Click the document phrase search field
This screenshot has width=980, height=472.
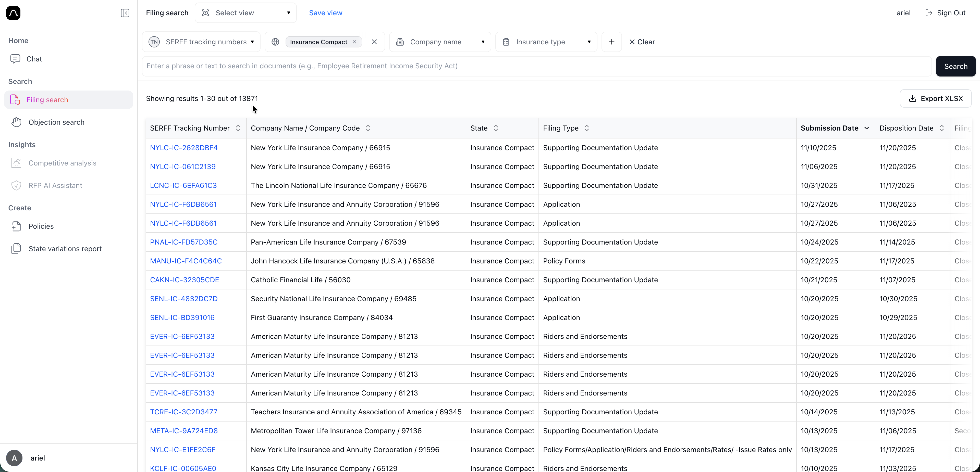pos(536,66)
